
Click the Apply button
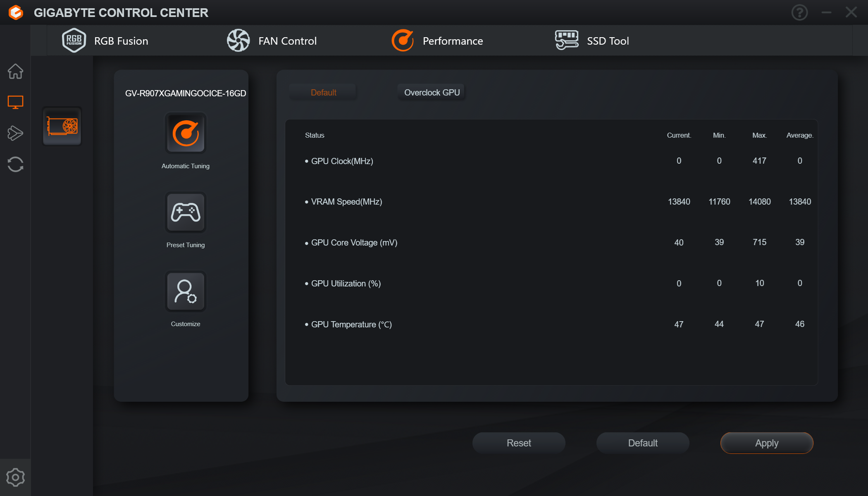click(x=767, y=443)
